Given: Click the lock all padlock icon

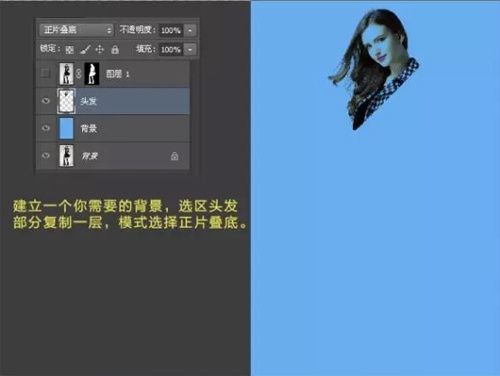Looking at the screenshot, I should coord(115,50).
